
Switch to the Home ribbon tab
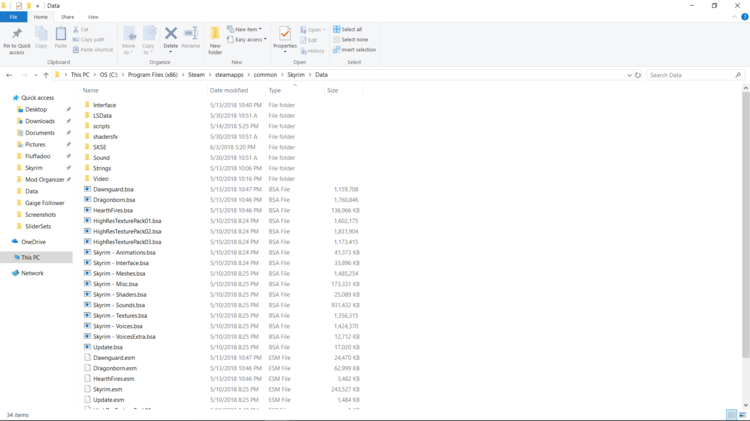click(x=41, y=17)
